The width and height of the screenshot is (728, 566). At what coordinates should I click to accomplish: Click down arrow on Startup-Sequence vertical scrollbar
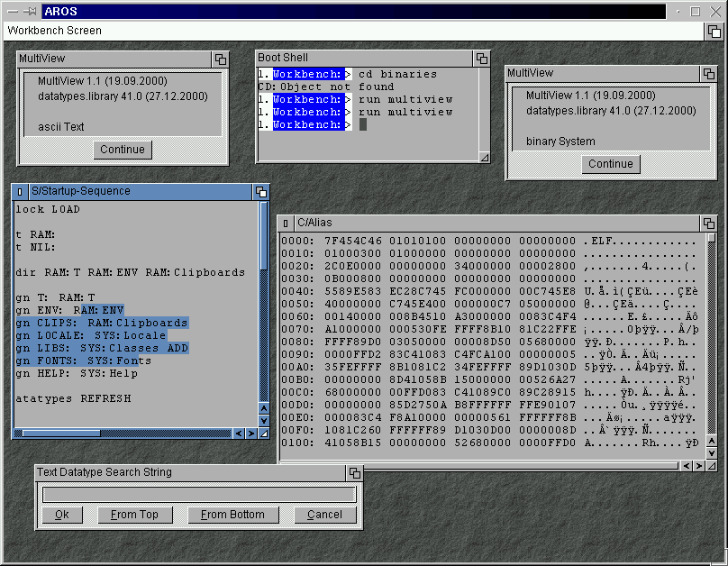coord(264,420)
